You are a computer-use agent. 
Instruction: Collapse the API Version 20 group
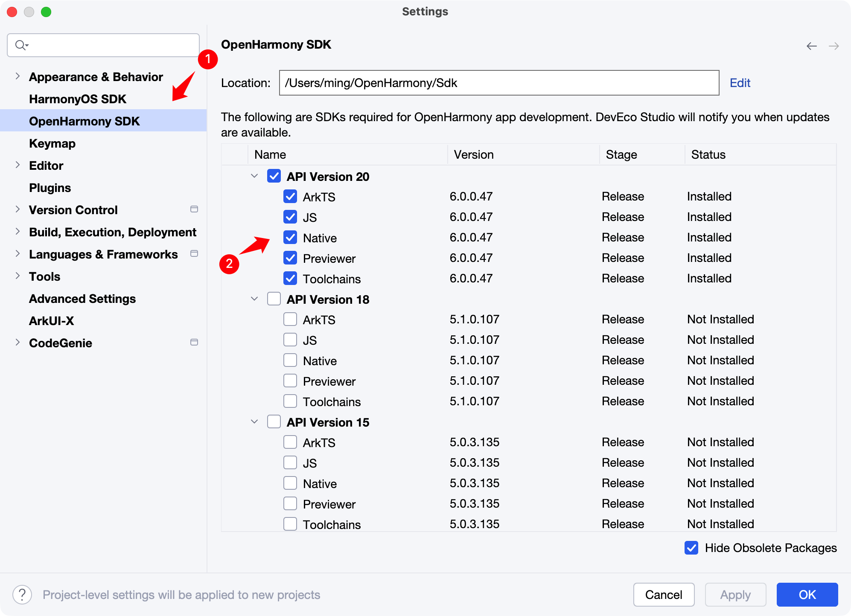click(254, 176)
